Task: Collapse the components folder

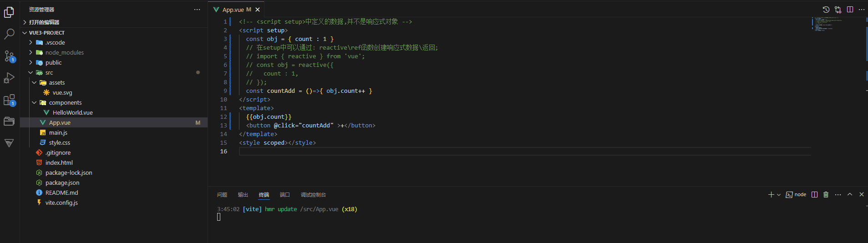Action: (114, 103)
